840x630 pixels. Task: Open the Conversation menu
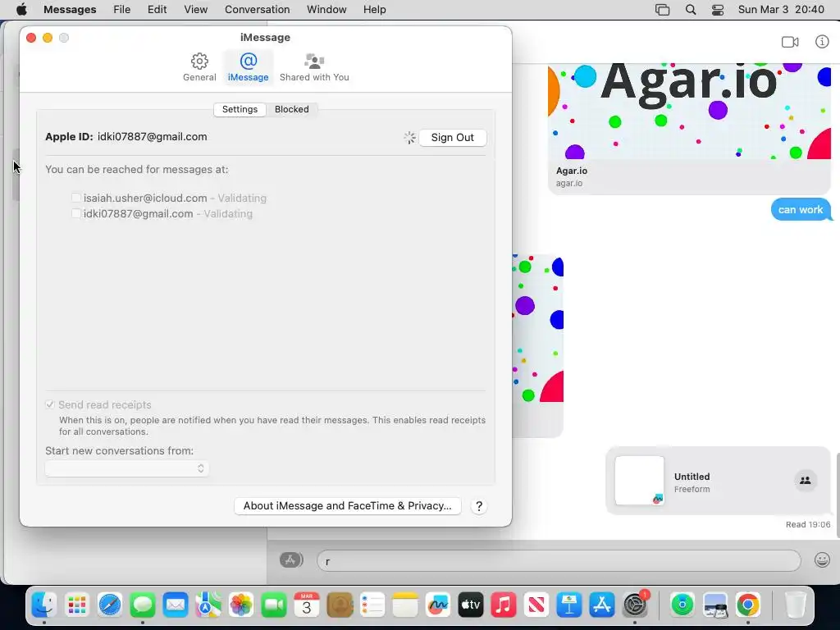point(257,10)
